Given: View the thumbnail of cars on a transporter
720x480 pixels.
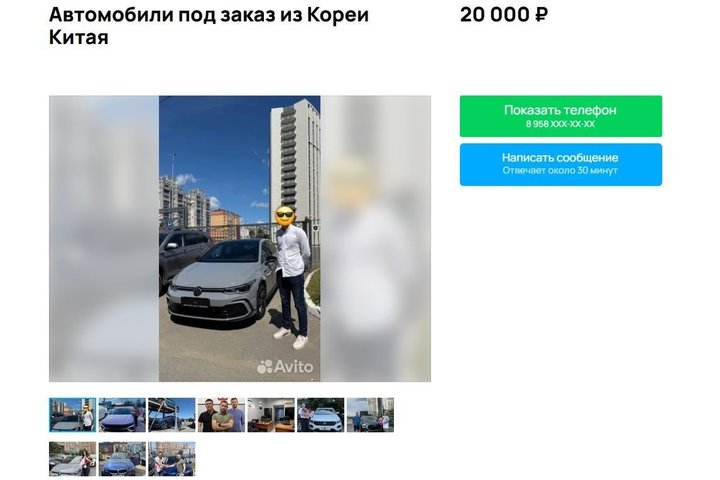Looking at the screenshot, I should (172, 415).
